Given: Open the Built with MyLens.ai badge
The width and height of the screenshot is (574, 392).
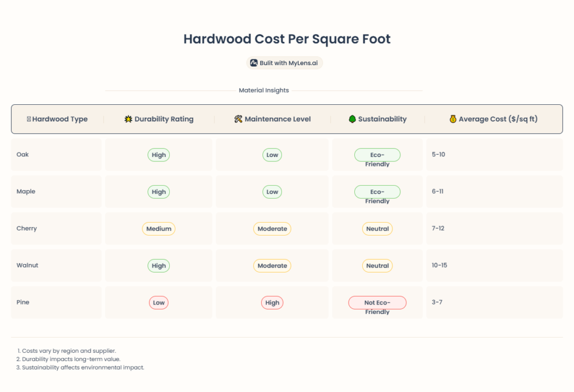Looking at the screenshot, I should click(284, 63).
